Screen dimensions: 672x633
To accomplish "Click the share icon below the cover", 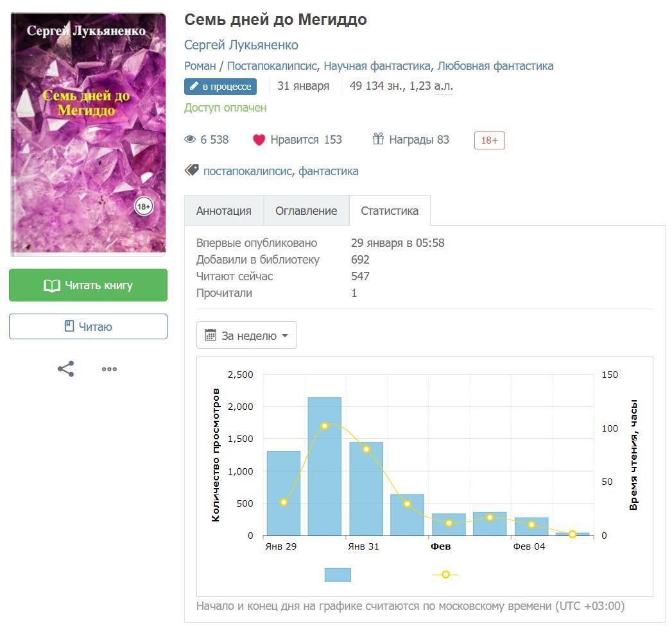I will click(x=65, y=369).
